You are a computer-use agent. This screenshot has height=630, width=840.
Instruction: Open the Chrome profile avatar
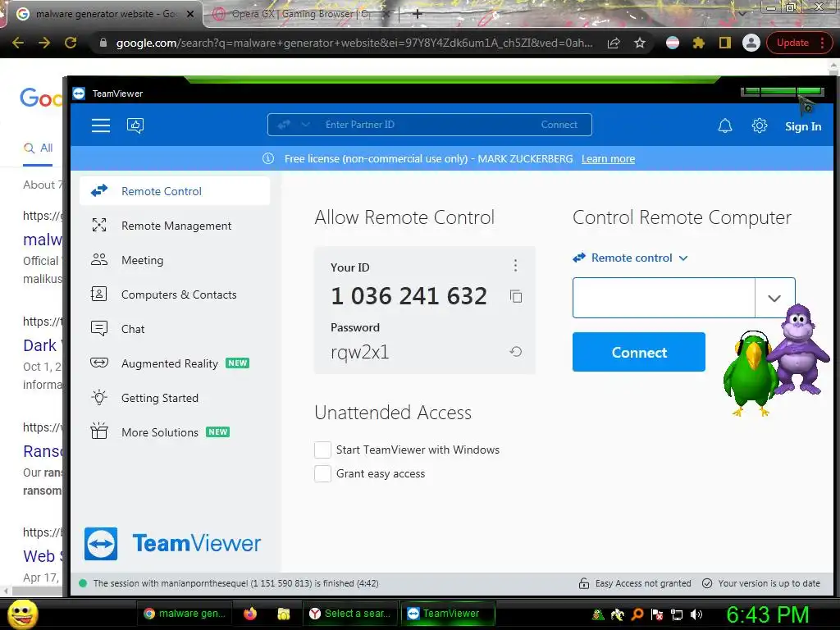(751, 43)
